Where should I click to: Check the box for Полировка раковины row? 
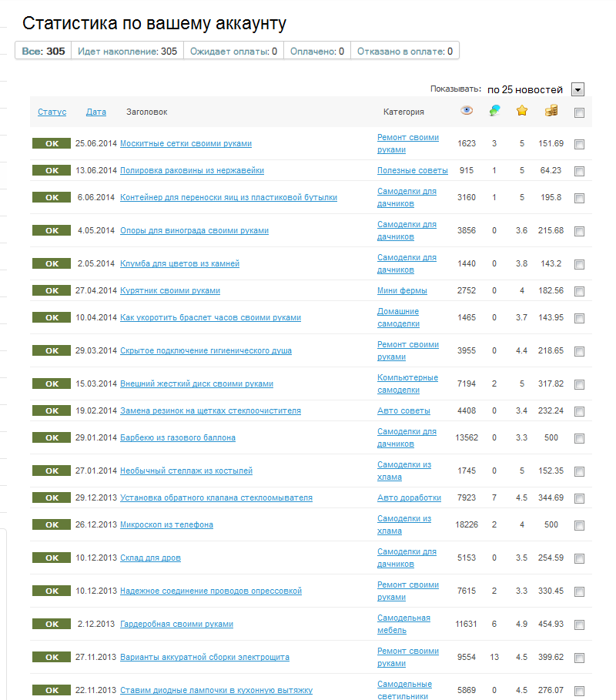pos(579,171)
